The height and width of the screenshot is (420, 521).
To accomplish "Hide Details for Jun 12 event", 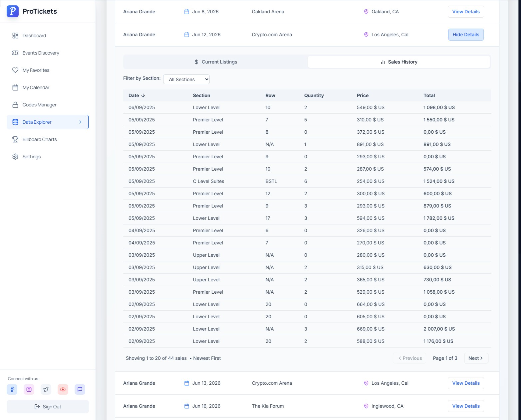I will pos(466,35).
